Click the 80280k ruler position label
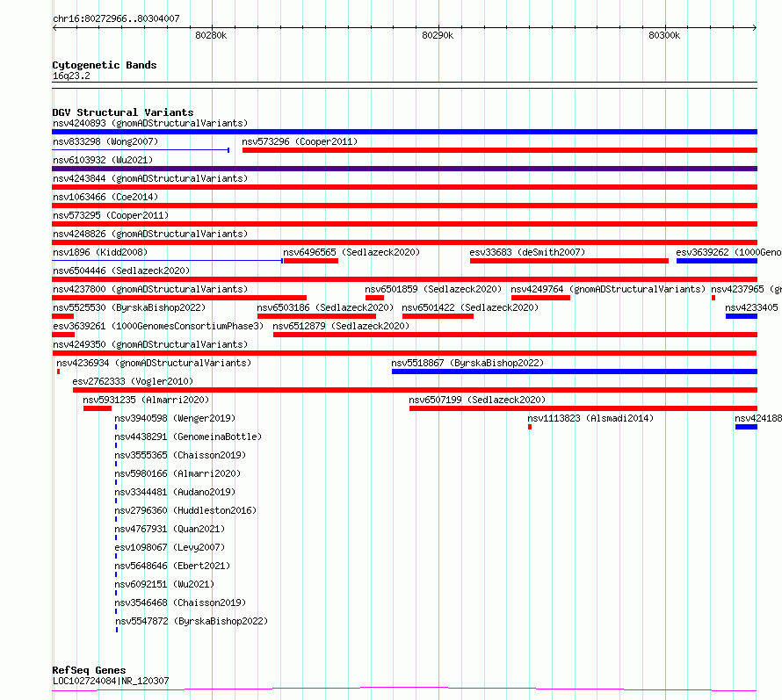782x700 pixels. (211, 35)
